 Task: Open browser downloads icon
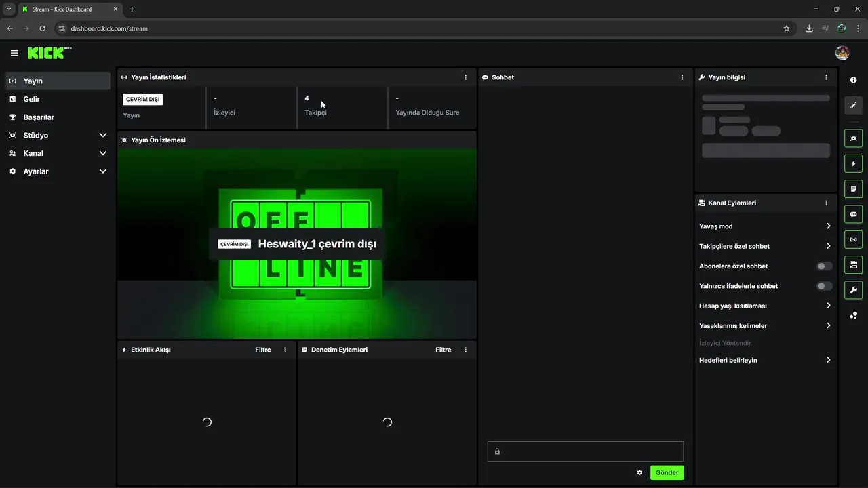(x=809, y=28)
